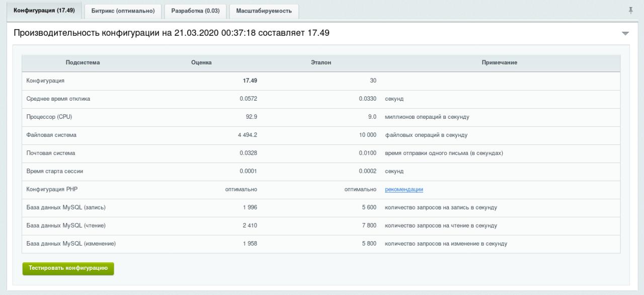Select База данных MySQL (изменение) label

click(x=71, y=244)
